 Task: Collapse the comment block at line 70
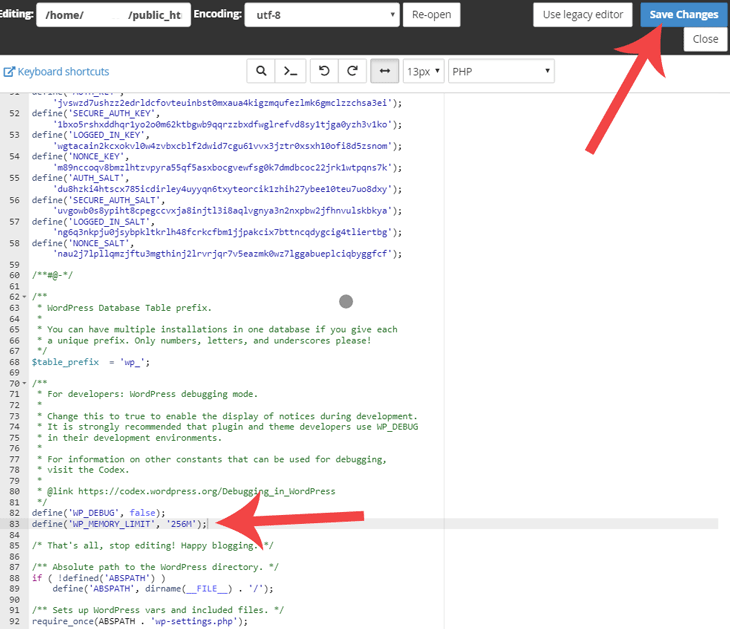24,384
